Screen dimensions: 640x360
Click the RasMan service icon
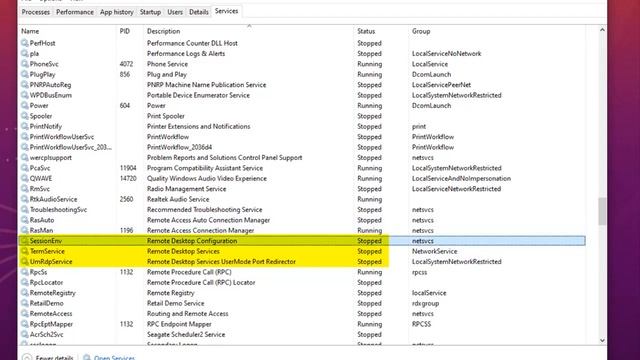coord(24,230)
